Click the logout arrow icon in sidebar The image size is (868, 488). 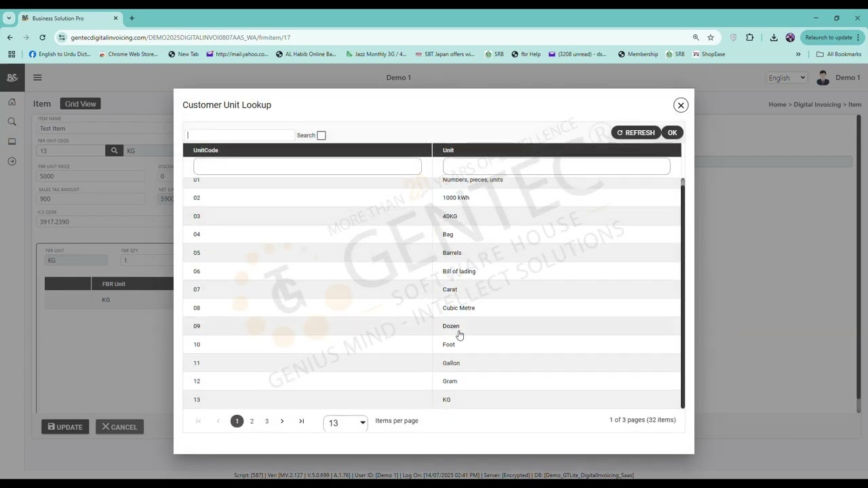pos(12,161)
